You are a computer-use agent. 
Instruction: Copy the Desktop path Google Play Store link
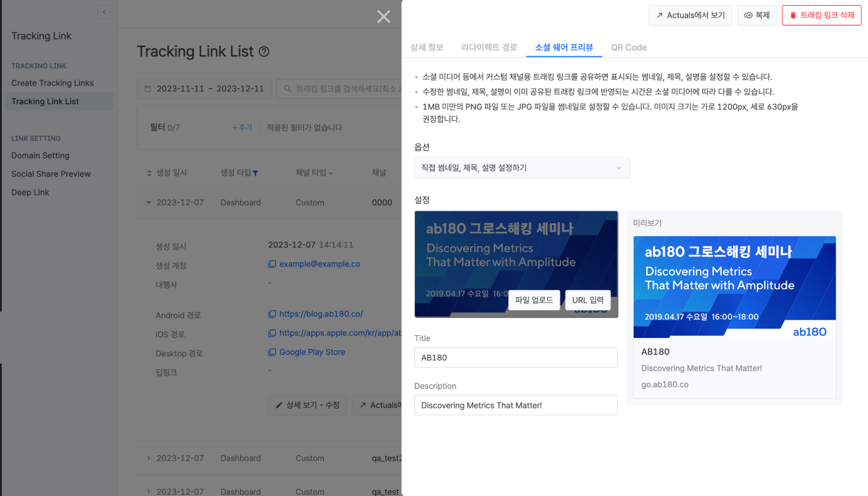[272, 352]
